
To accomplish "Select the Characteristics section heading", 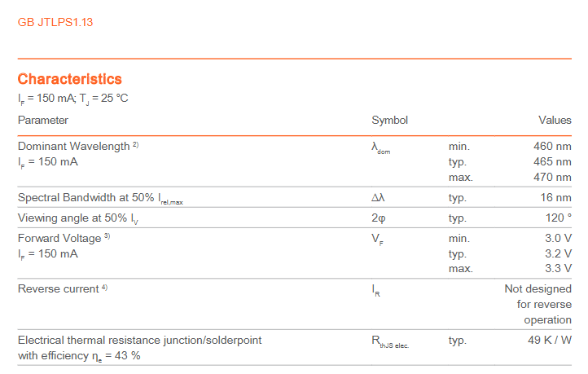I will [x=70, y=79].
